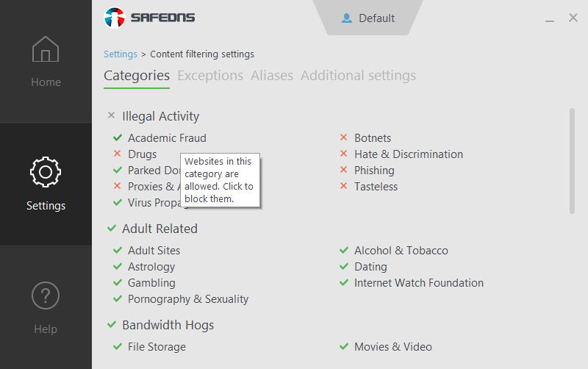Select the Hate & Discrimination category

point(408,154)
